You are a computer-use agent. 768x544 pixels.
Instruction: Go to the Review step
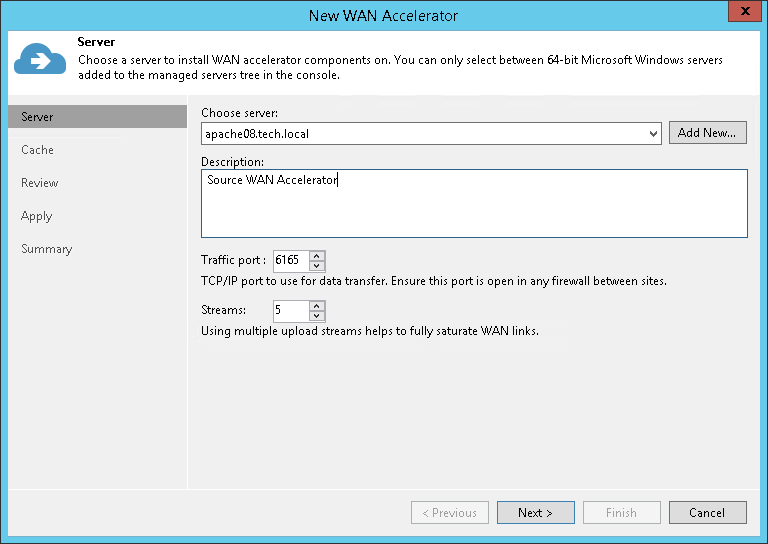tap(40, 183)
